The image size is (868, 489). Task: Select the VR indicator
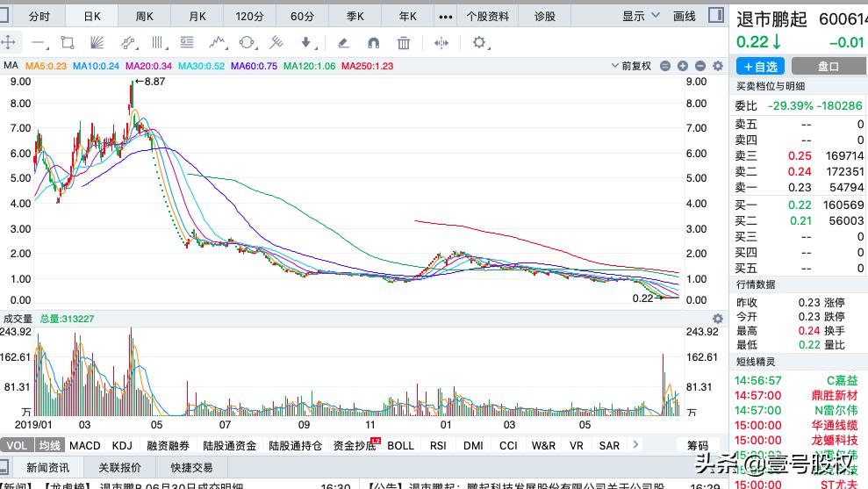click(577, 445)
